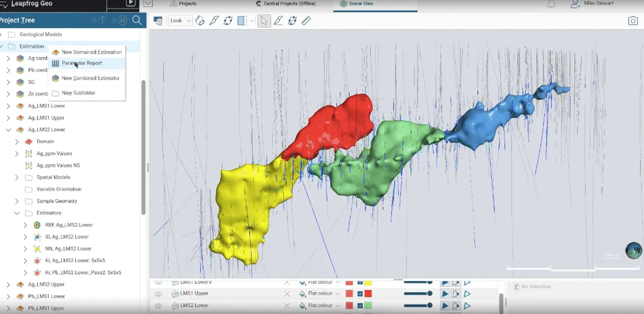Click the play icon beside Leapfrog Geo
Screen dimensions: 644x314
tap(130, 3)
